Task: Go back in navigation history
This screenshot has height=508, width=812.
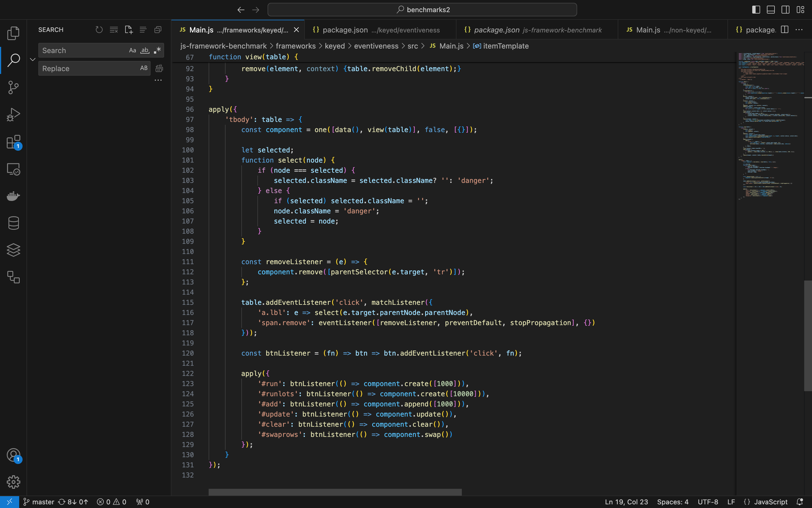Action: pyautogui.click(x=241, y=10)
